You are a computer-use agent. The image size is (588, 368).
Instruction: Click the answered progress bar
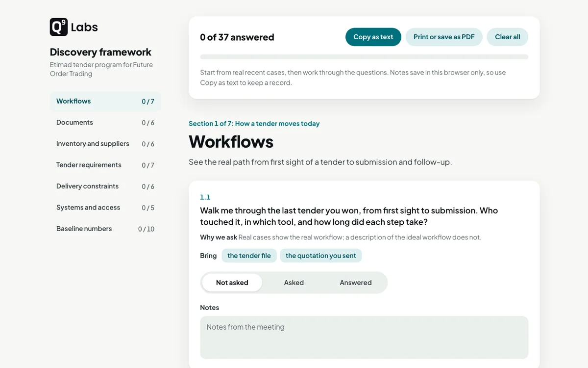click(x=364, y=57)
